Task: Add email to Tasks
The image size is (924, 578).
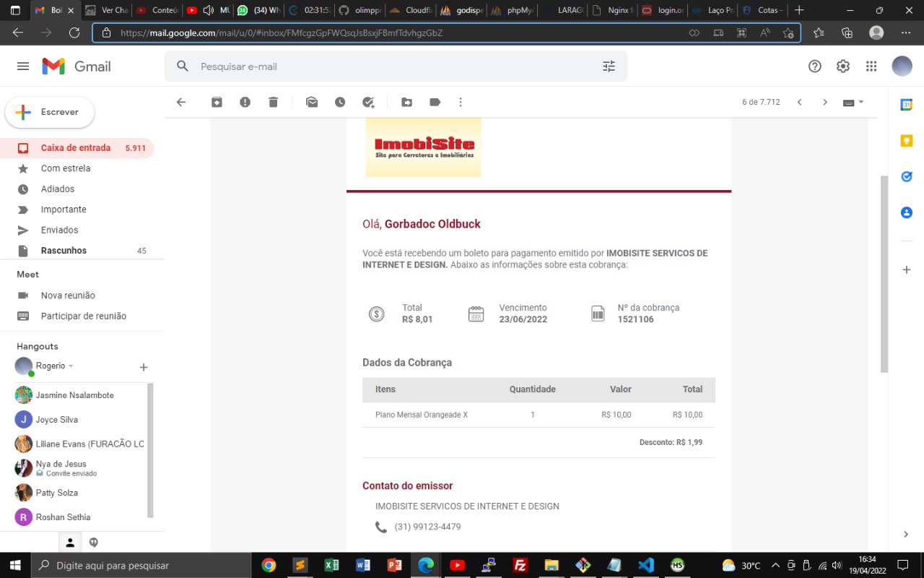Action: click(368, 103)
